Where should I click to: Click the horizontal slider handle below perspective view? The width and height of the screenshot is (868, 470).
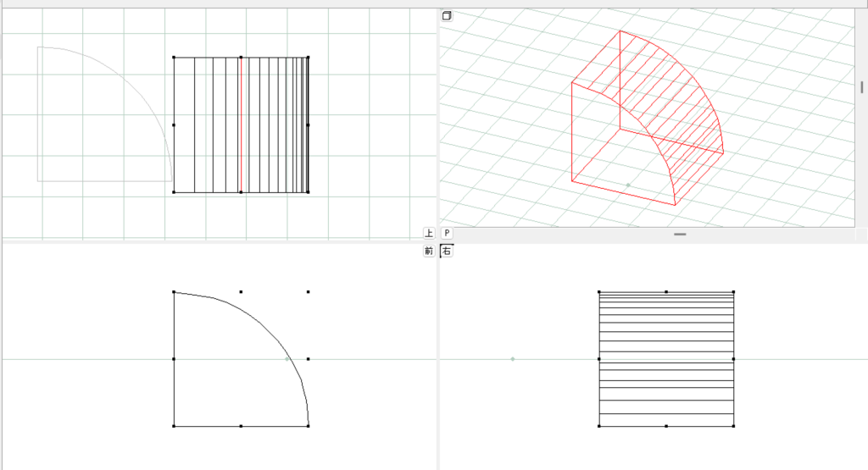(x=680, y=234)
